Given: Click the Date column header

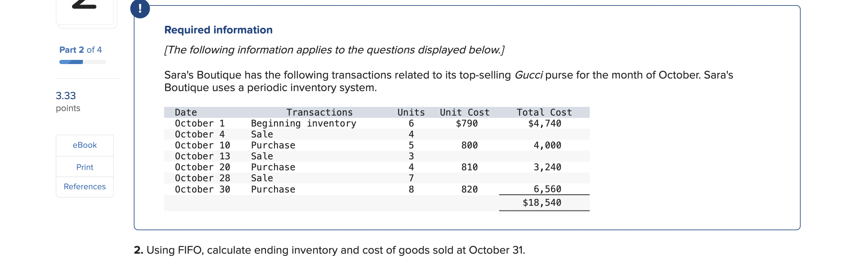Looking at the screenshot, I should (186, 112).
